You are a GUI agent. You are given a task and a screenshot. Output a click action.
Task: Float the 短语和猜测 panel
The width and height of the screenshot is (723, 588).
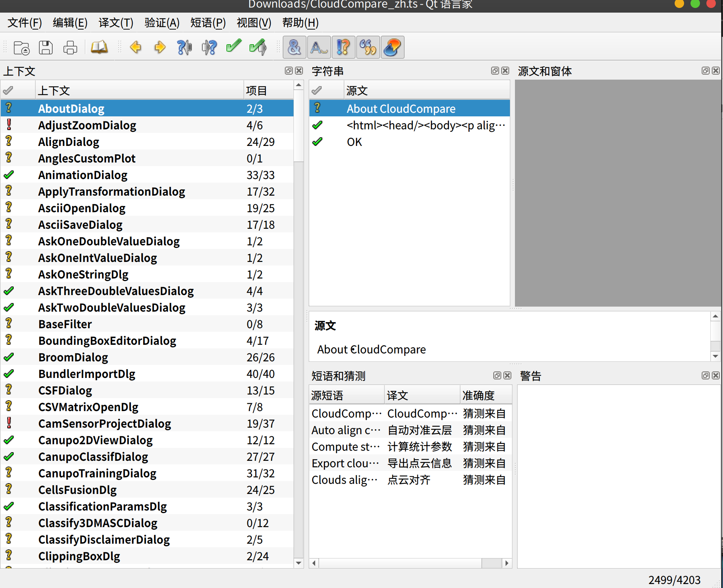[497, 375]
